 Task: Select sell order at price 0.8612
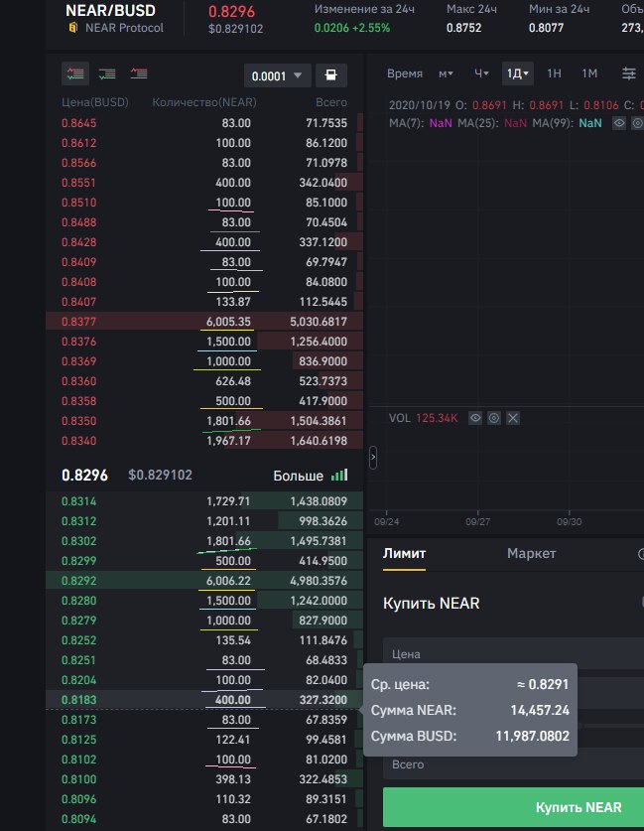[204, 143]
